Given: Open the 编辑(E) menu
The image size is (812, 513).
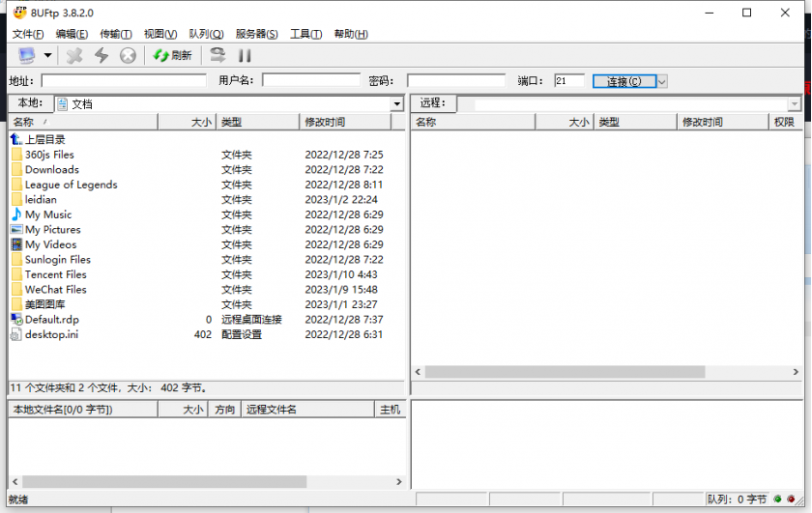Looking at the screenshot, I should (x=72, y=34).
